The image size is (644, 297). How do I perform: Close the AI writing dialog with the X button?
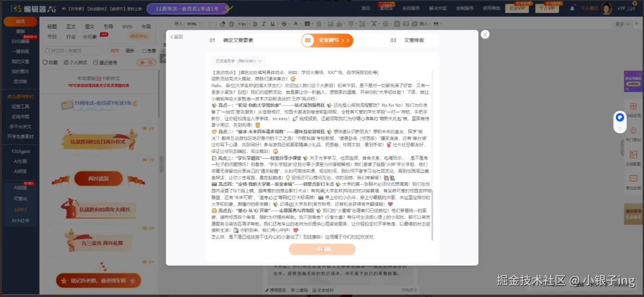pos(485,34)
